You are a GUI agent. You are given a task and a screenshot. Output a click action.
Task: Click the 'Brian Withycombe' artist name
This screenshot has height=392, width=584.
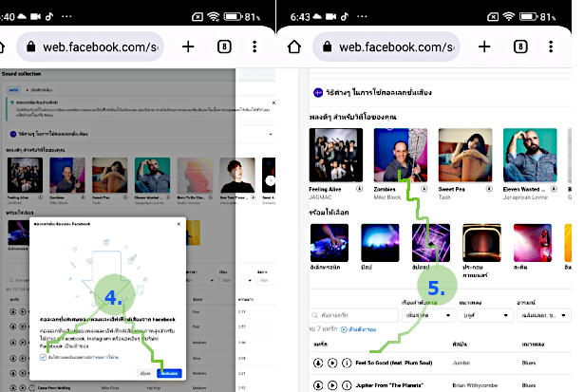pyautogui.click(x=475, y=385)
